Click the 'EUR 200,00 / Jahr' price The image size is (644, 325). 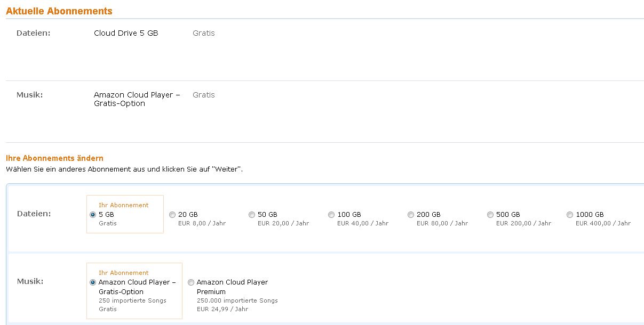coord(523,223)
